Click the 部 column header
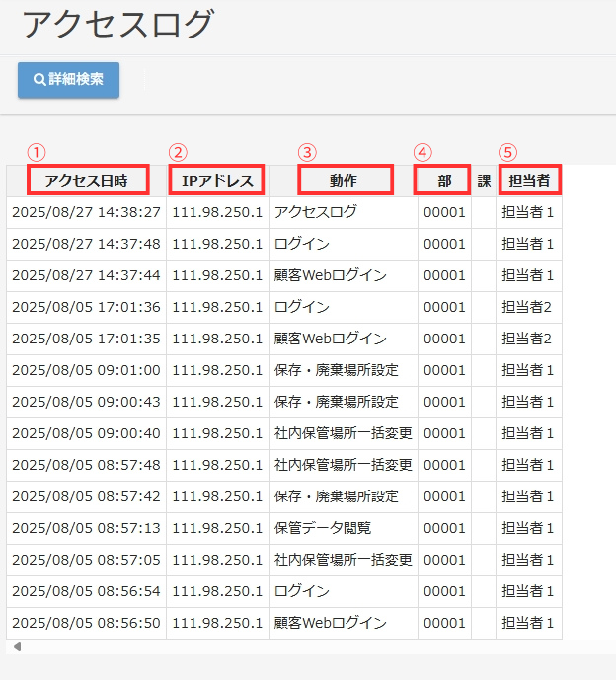 (x=444, y=181)
